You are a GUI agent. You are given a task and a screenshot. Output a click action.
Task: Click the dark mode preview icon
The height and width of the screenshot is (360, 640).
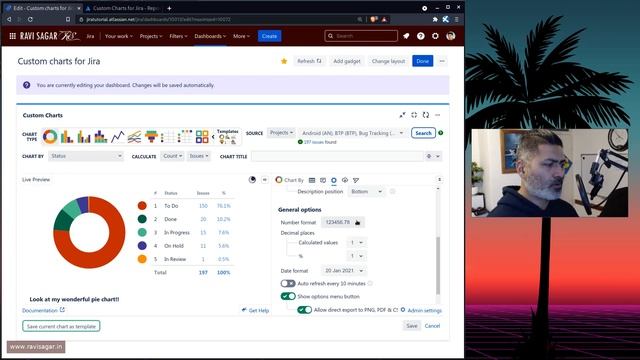point(252,180)
